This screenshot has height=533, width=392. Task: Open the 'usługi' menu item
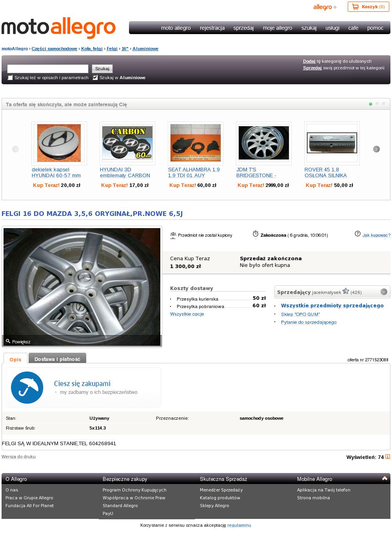pos(332,28)
